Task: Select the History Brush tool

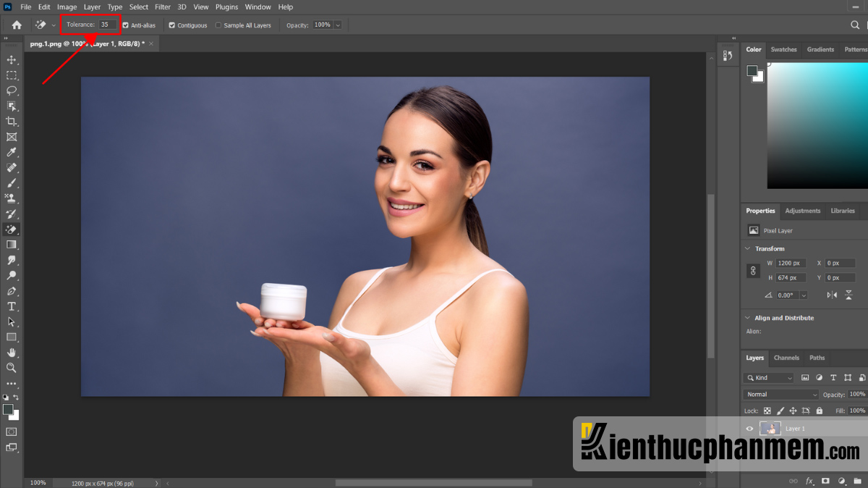Action: (x=12, y=214)
